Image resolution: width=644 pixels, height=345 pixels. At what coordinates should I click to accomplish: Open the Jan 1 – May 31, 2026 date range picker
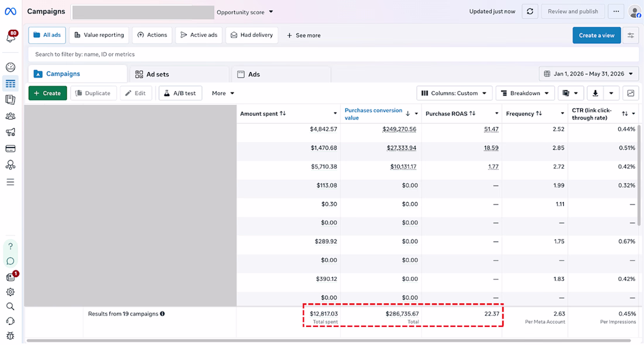[589, 74]
